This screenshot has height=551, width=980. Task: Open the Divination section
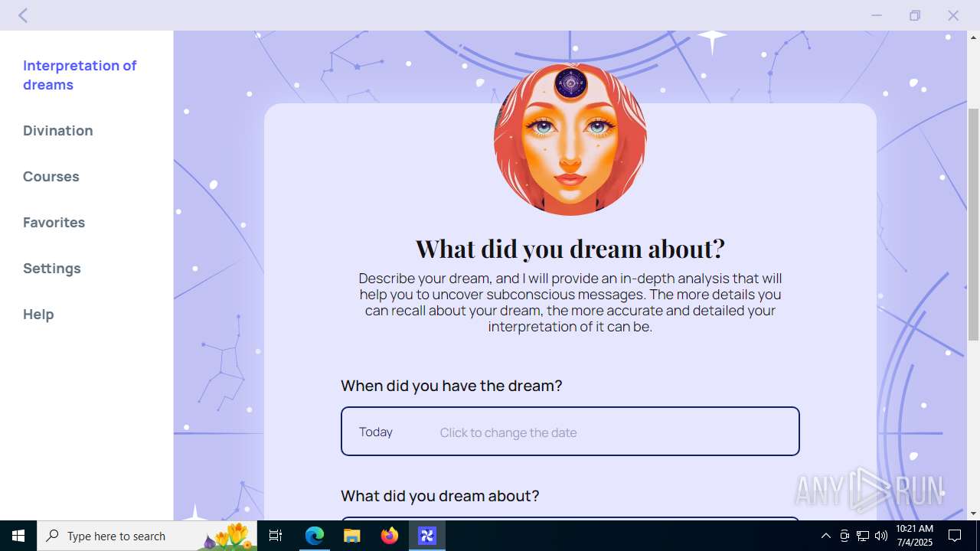pos(58,130)
